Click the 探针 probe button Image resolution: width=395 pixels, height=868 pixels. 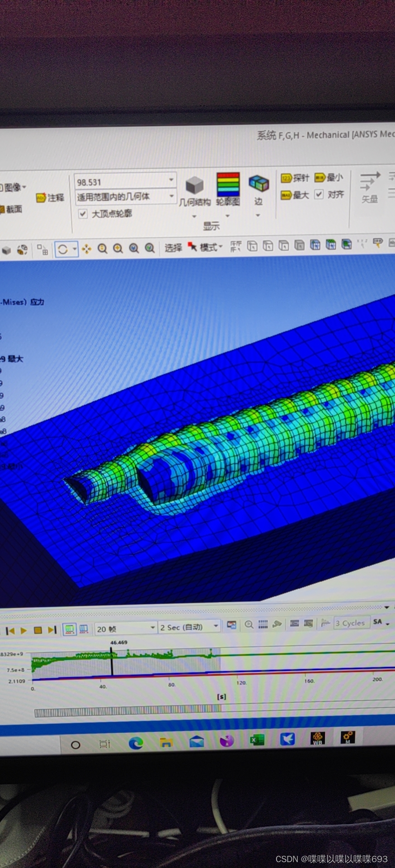[295, 178]
